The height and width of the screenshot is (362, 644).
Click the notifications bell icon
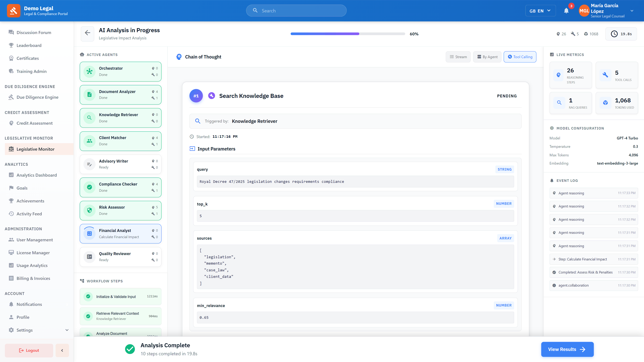pyautogui.click(x=566, y=11)
